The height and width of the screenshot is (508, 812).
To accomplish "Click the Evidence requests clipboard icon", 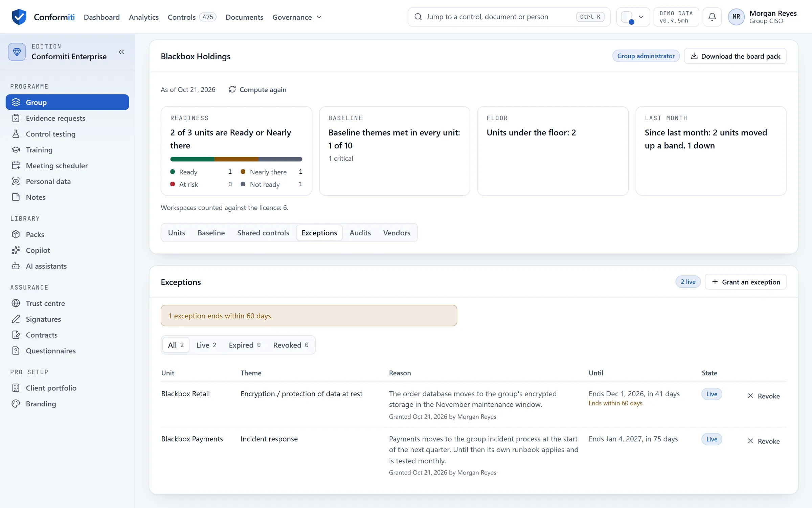I will point(16,118).
